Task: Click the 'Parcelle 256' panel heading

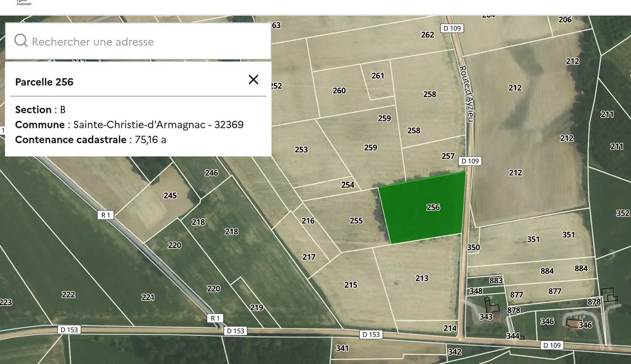Action: pyautogui.click(x=44, y=82)
